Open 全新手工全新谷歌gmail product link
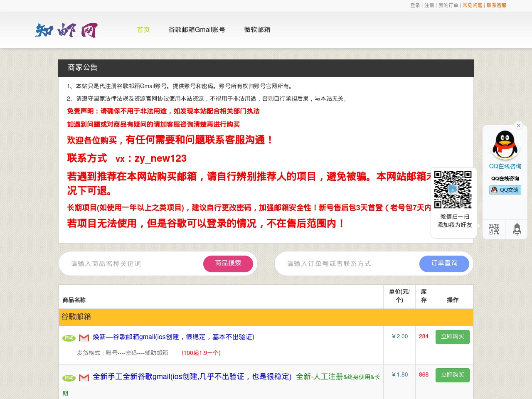This screenshot has width=532, height=399. click(192, 377)
